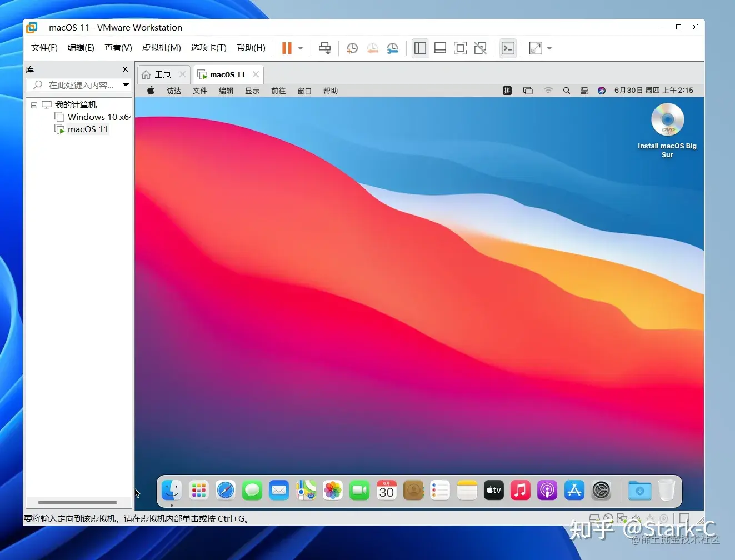Viewport: 735px width, 560px height.
Task: Open Spotlight search icon
Action: 567,91
